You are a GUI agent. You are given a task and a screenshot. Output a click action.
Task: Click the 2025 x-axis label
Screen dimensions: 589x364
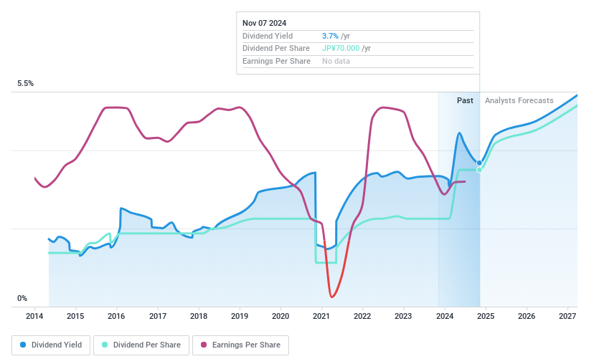[486, 316]
